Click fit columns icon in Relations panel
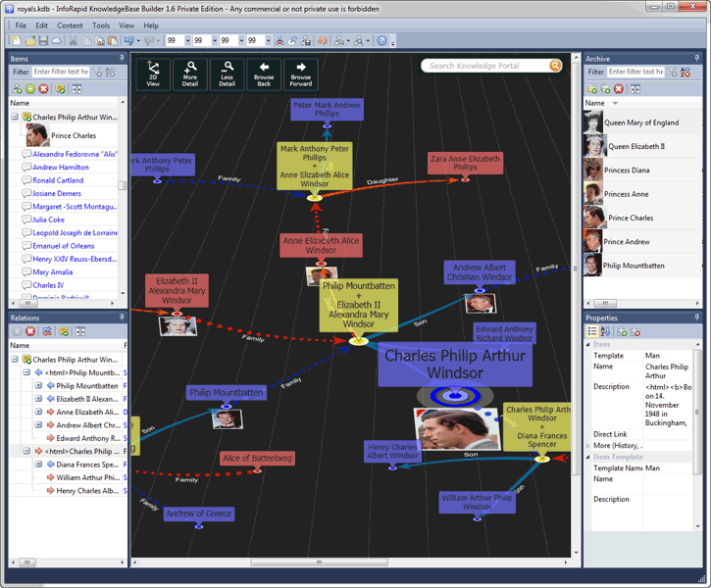711x588 pixels. [80, 331]
